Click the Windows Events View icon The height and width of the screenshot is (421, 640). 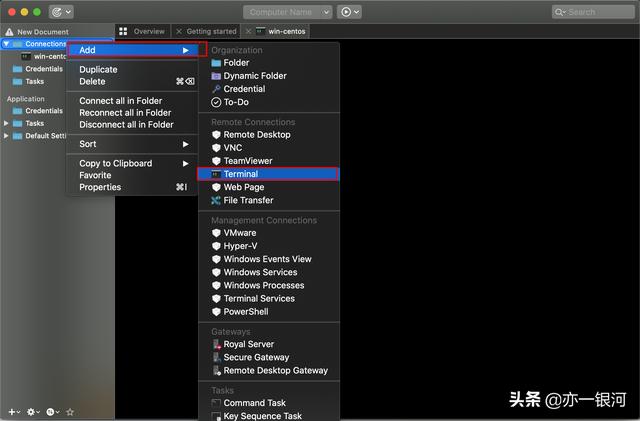[216, 259]
